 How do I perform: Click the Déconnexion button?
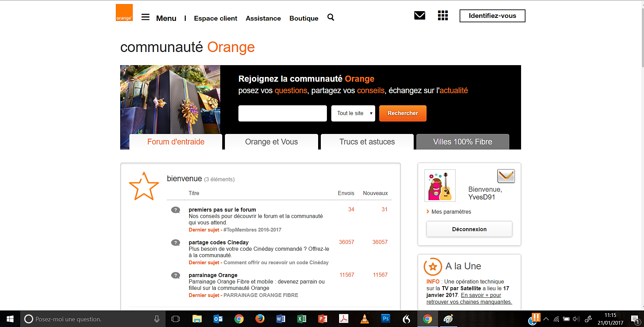pos(469,229)
